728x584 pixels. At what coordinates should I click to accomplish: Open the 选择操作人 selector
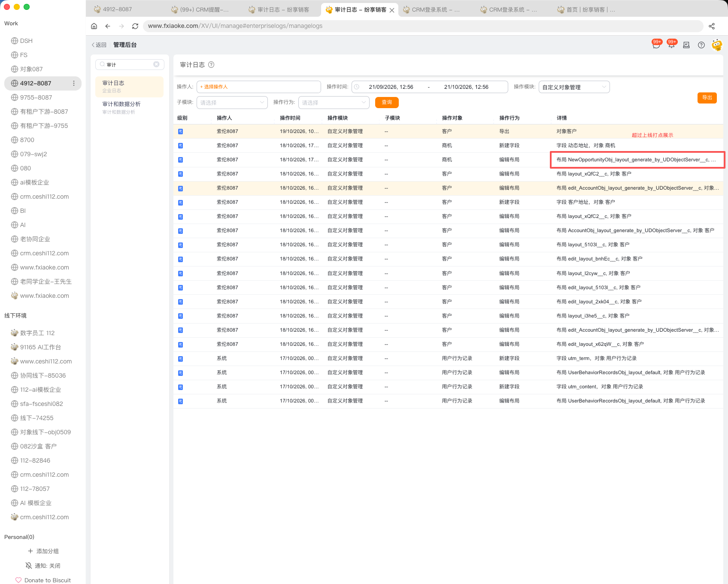(258, 87)
